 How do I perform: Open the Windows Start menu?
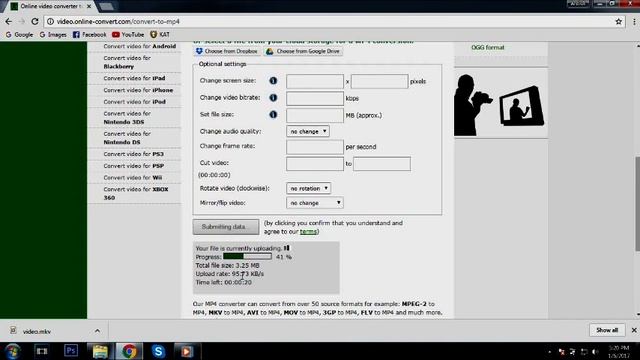coord(13,351)
